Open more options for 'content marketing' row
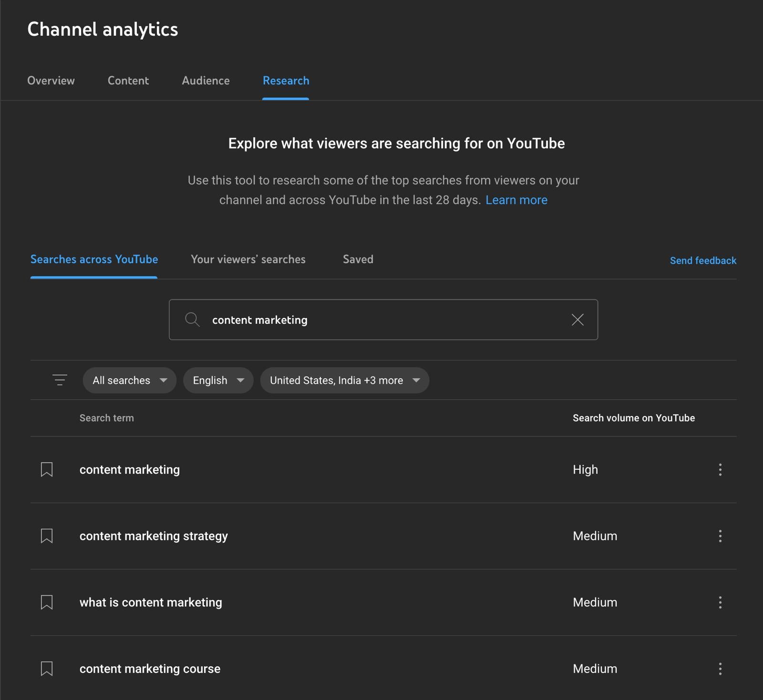The height and width of the screenshot is (700, 763). click(720, 470)
